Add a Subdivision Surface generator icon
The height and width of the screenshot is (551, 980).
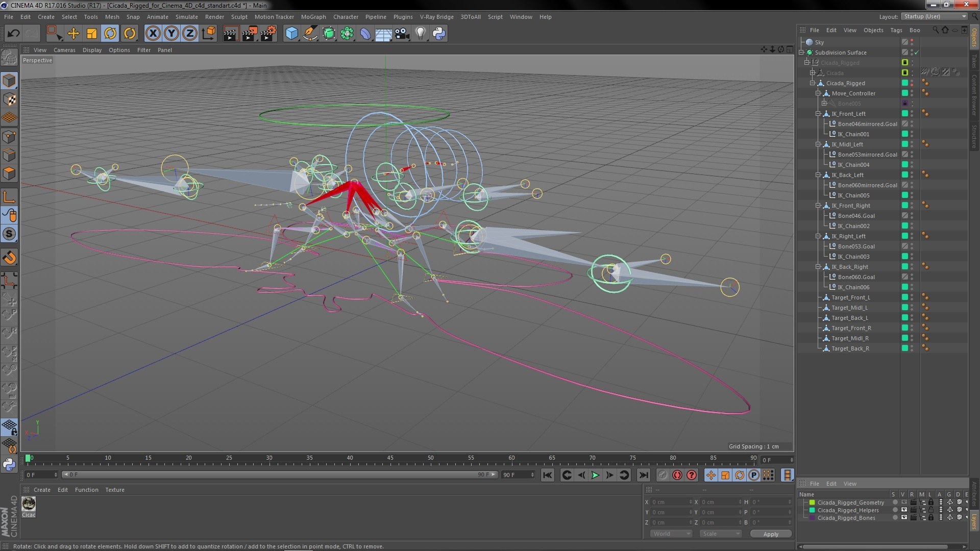point(329,34)
